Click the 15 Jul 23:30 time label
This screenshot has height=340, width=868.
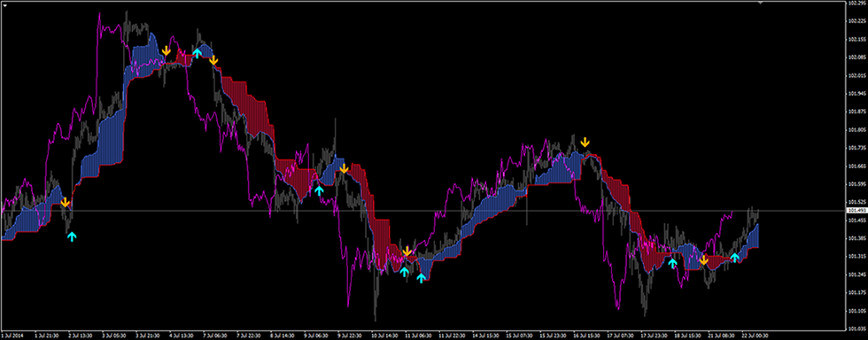pyautogui.click(x=552, y=335)
